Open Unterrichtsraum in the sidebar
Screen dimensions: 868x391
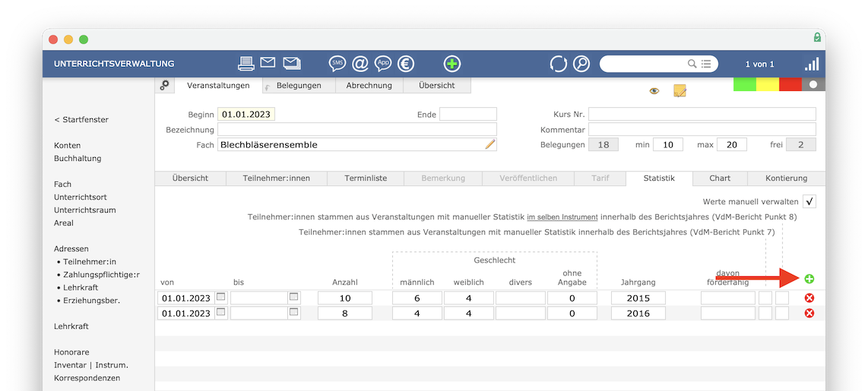[x=84, y=210]
